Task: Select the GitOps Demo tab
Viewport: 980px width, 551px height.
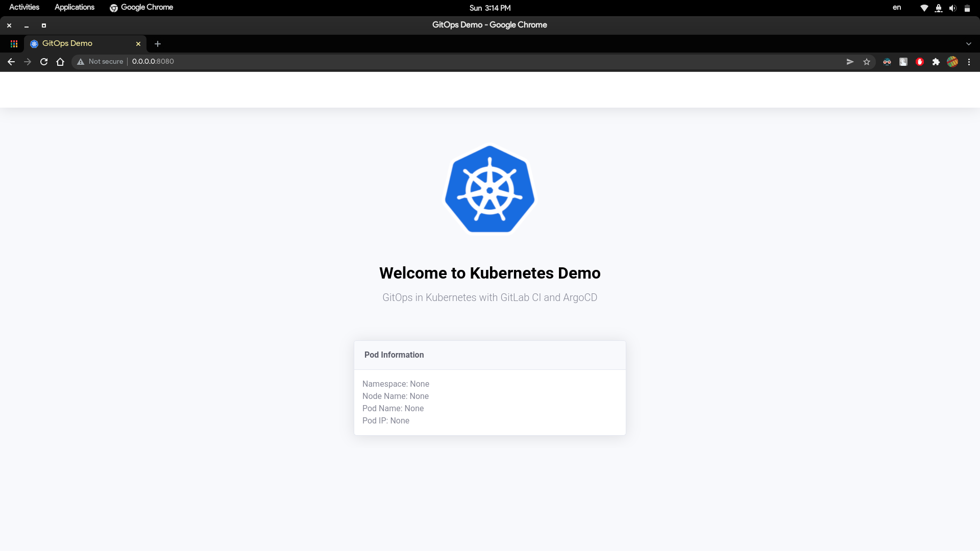Action: click(77, 44)
